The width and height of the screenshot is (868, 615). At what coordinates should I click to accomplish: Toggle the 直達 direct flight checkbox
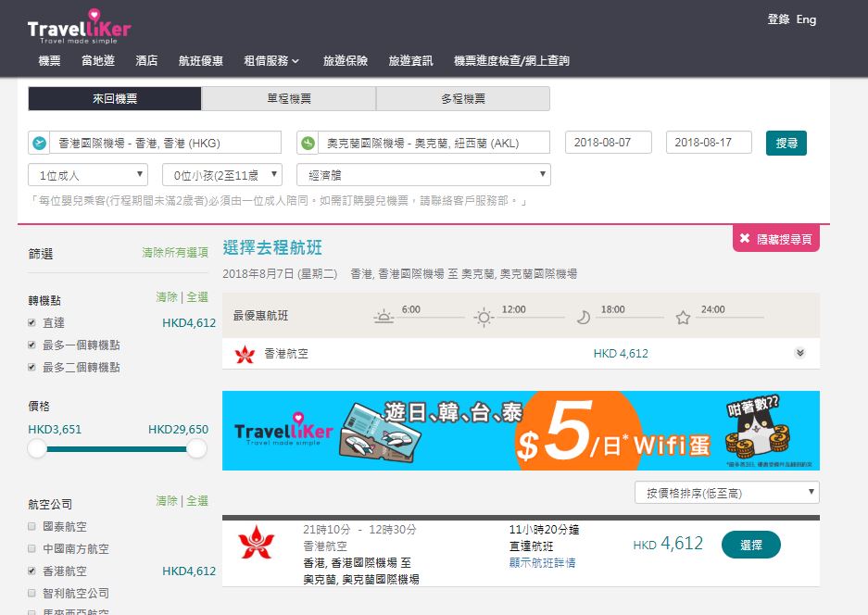pyautogui.click(x=32, y=322)
